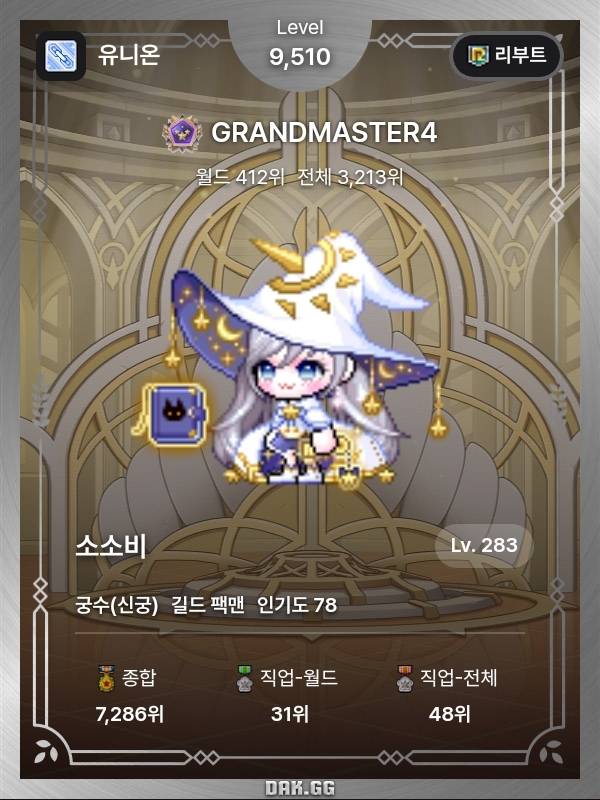This screenshot has width=600, height=800.
Task: Click the DAK.GG watermark logo
Action: [x=300, y=788]
